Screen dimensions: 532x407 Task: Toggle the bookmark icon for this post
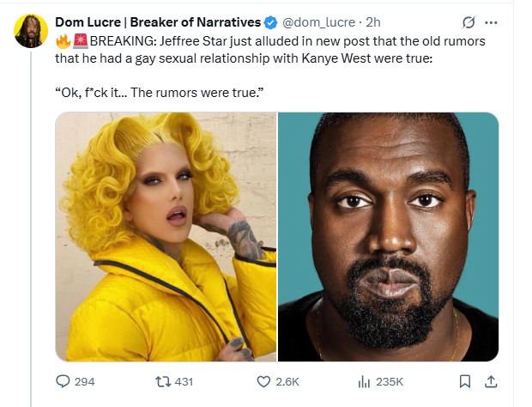[x=464, y=381]
